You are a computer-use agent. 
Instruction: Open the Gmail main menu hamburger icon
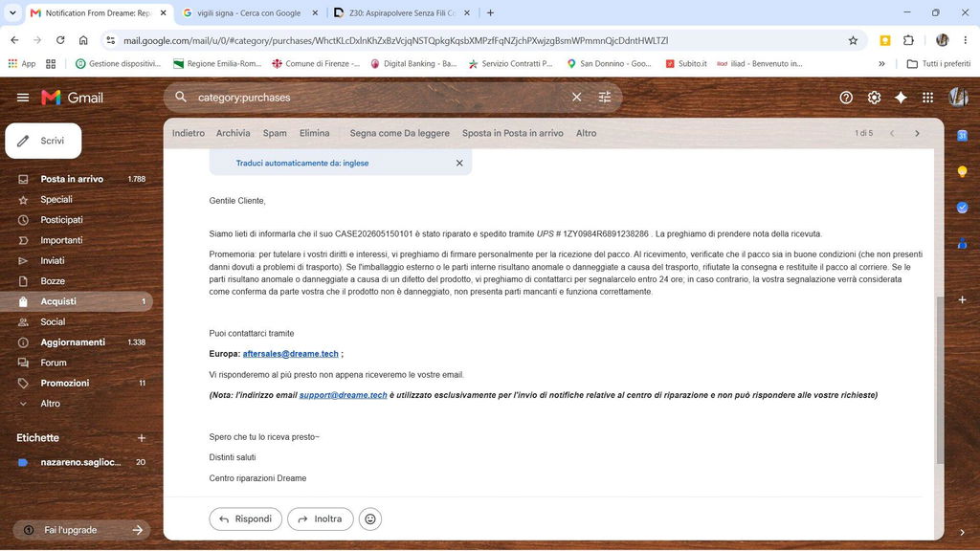pyautogui.click(x=23, y=98)
